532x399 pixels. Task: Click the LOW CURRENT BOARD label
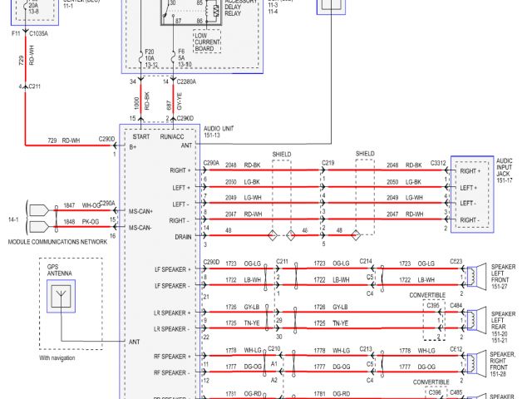[x=205, y=42]
